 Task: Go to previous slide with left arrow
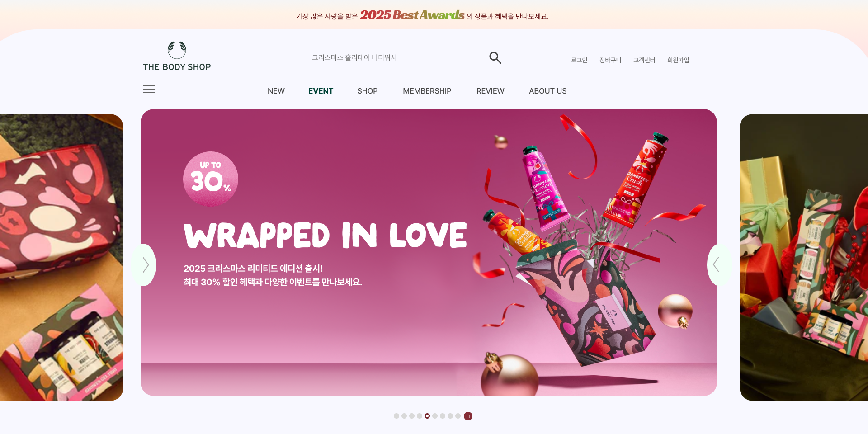tap(145, 265)
